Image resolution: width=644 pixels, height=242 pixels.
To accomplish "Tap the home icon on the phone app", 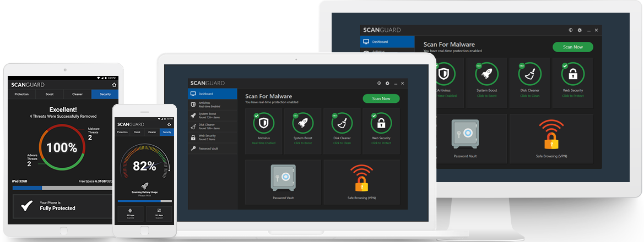I will (x=169, y=124).
